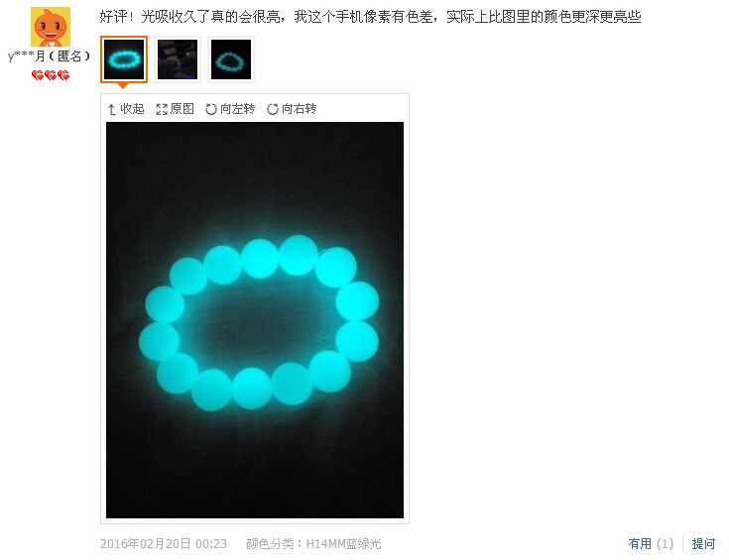Rotate the photo using 向左转 label

click(238, 109)
